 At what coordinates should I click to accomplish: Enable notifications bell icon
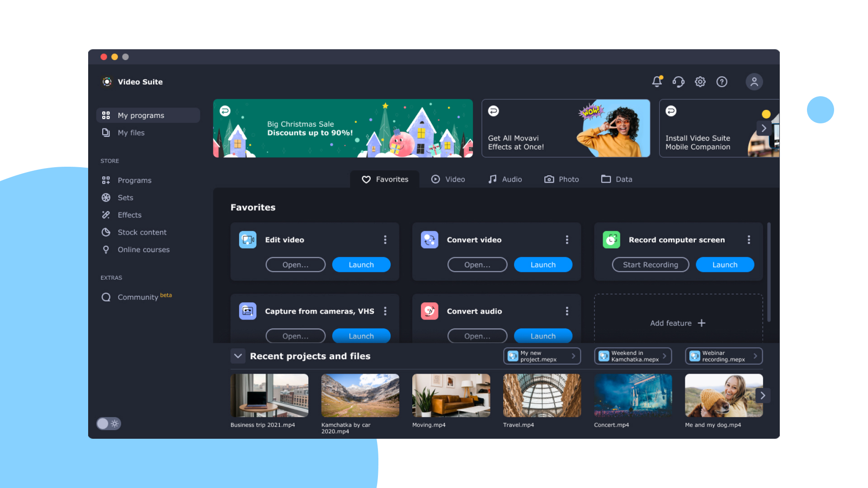coord(656,82)
